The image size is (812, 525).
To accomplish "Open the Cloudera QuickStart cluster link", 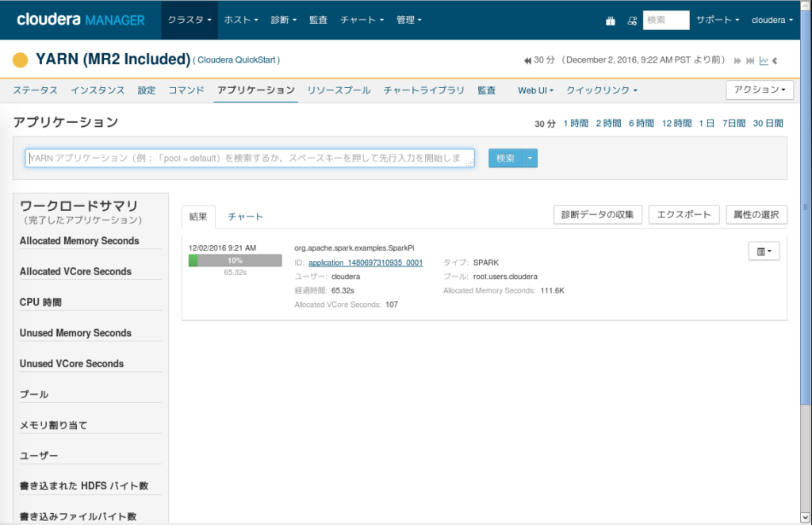I will point(236,60).
